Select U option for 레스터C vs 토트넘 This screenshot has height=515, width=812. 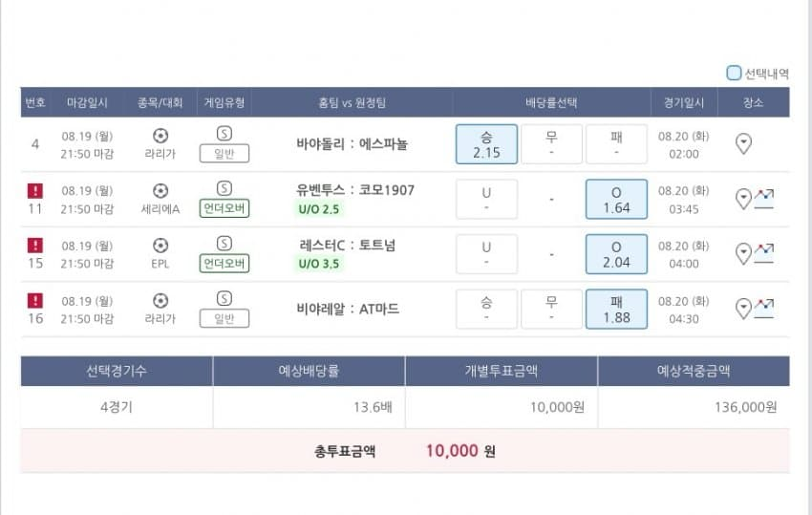pyautogui.click(x=486, y=254)
